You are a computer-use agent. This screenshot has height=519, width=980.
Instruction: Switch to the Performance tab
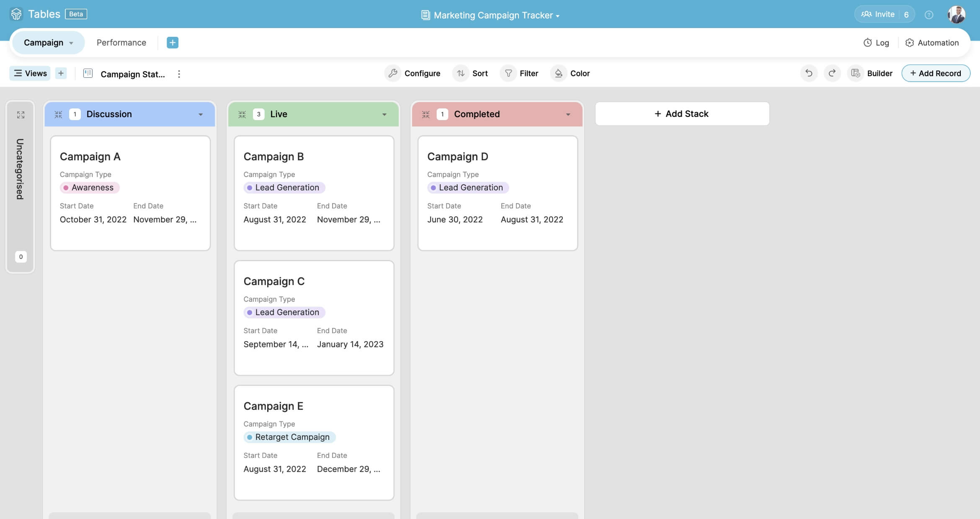coord(121,43)
